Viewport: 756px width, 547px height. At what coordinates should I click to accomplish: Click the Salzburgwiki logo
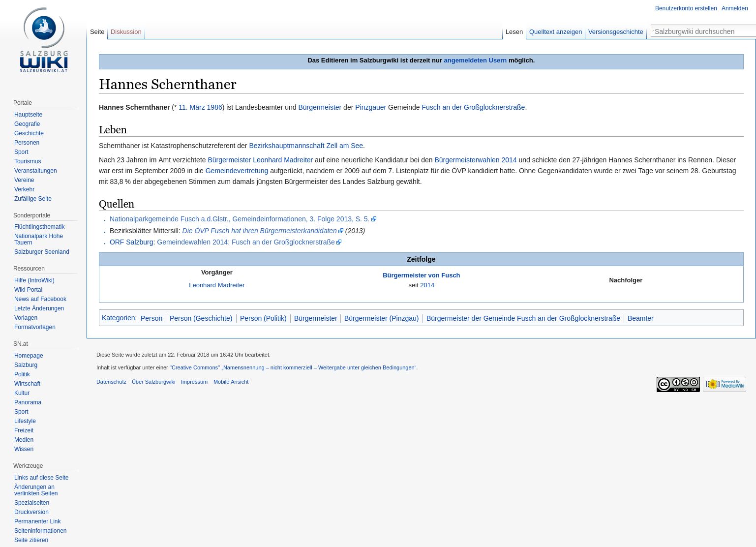[44, 40]
